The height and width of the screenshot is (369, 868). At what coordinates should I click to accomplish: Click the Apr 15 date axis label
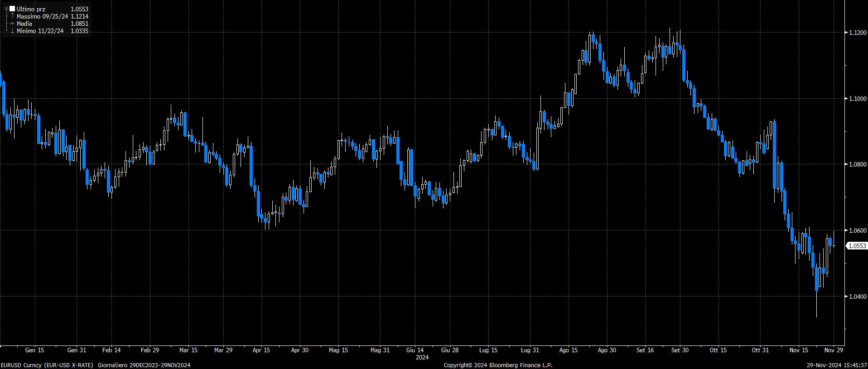pyautogui.click(x=261, y=350)
